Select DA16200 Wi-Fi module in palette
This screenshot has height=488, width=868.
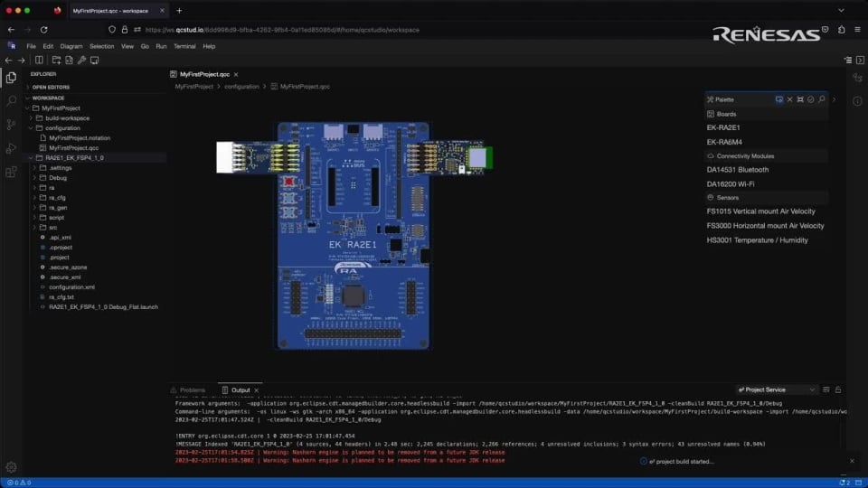click(731, 184)
